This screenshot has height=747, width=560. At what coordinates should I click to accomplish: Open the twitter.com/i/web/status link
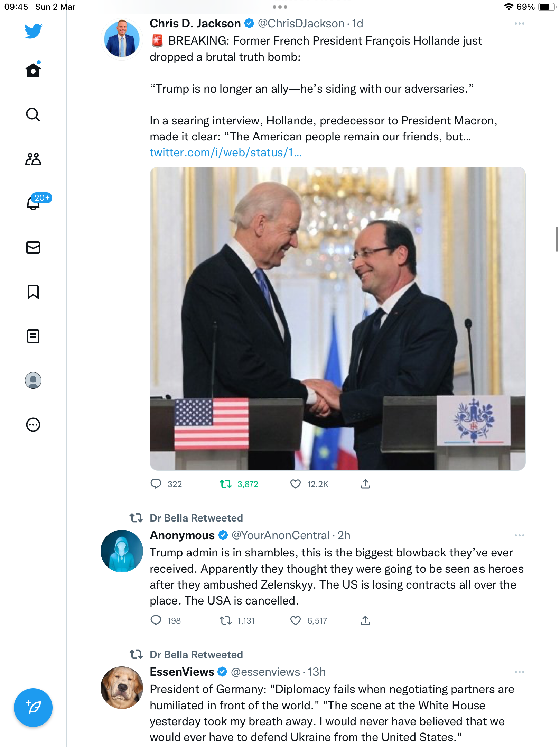point(225,153)
